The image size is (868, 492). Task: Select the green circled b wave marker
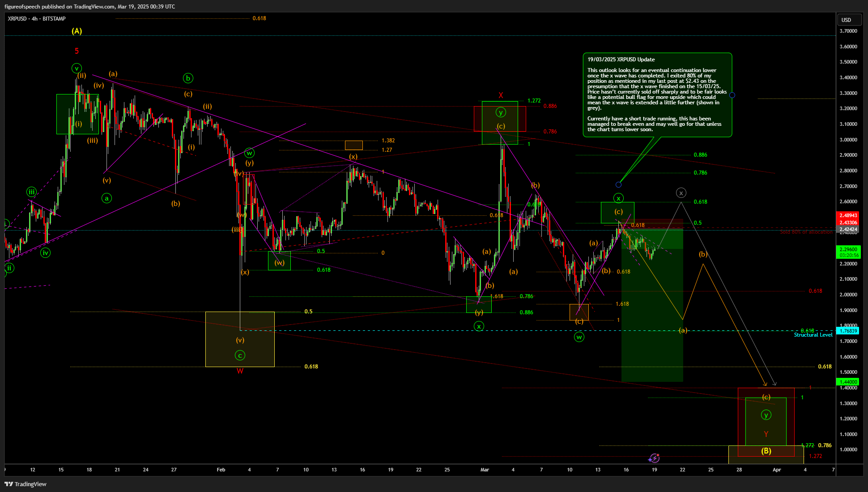(x=188, y=78)
